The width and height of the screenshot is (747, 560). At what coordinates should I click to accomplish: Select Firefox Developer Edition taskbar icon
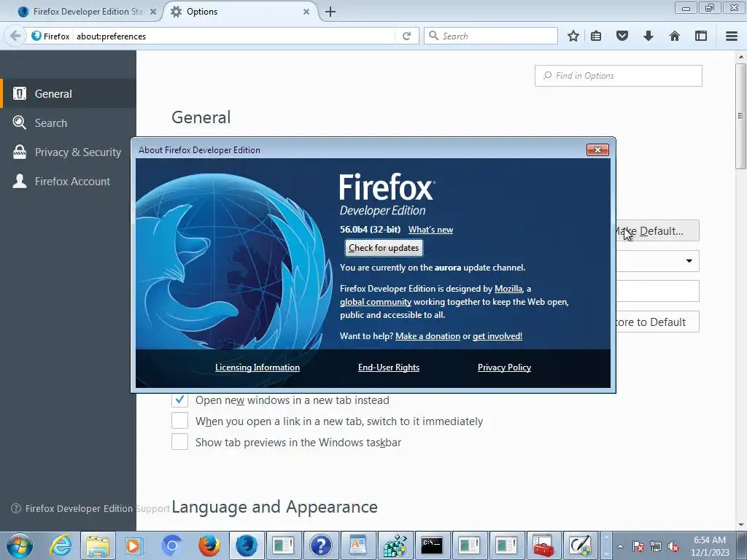pos(247,545)
